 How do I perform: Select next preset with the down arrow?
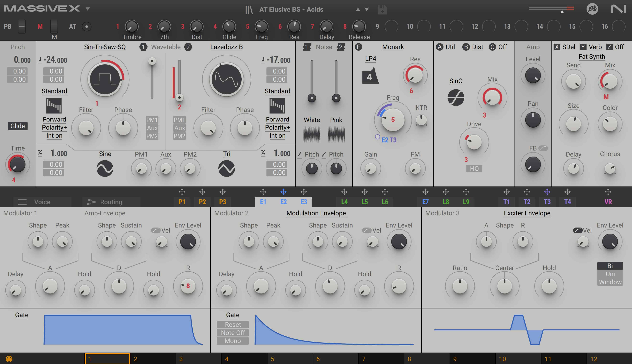(x=367, y=9)
